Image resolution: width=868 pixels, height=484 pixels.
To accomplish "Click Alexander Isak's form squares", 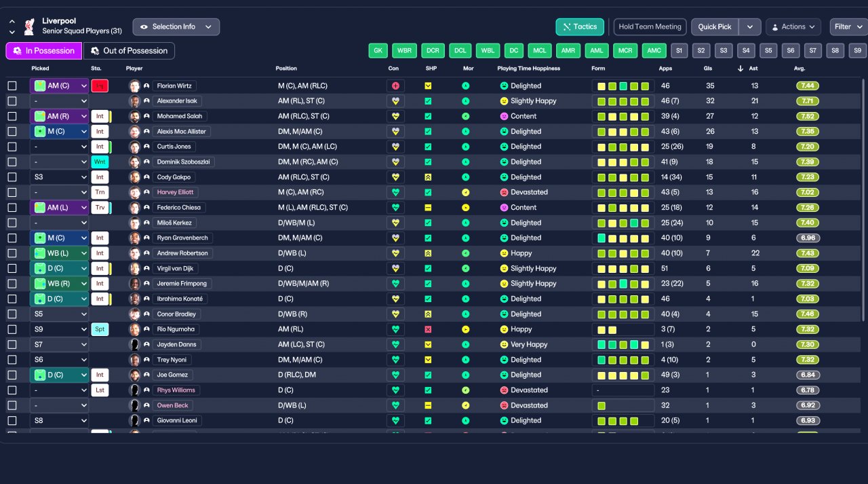I will click(x=623, y=101).
